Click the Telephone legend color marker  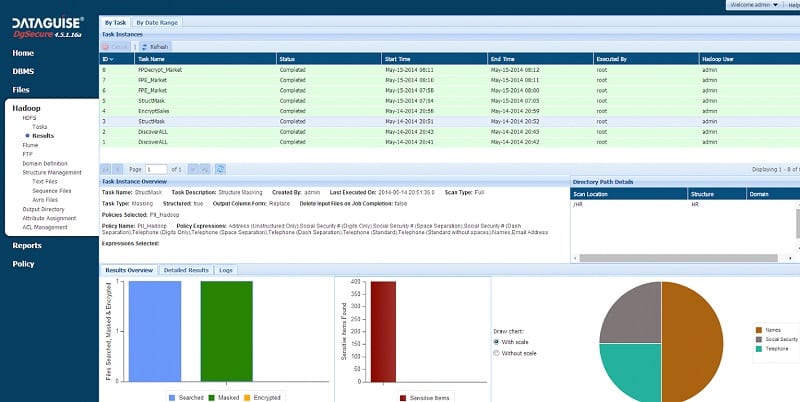tap(759, 348)
